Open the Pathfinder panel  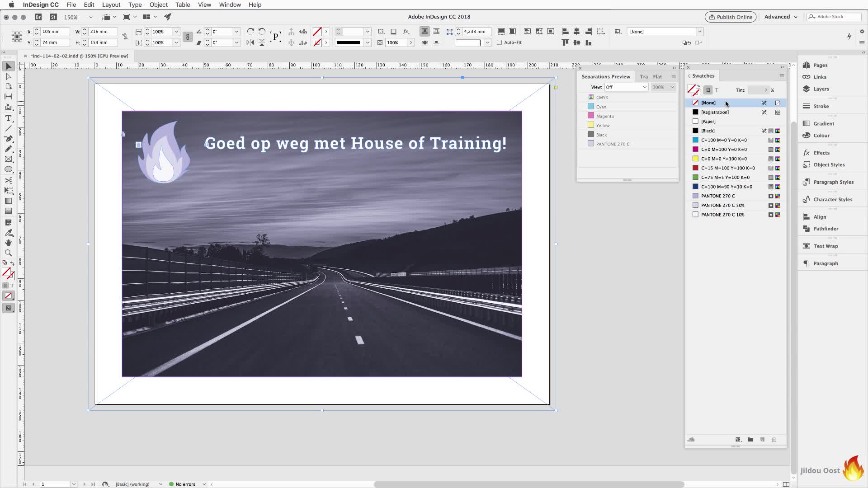tap(826, 229)
